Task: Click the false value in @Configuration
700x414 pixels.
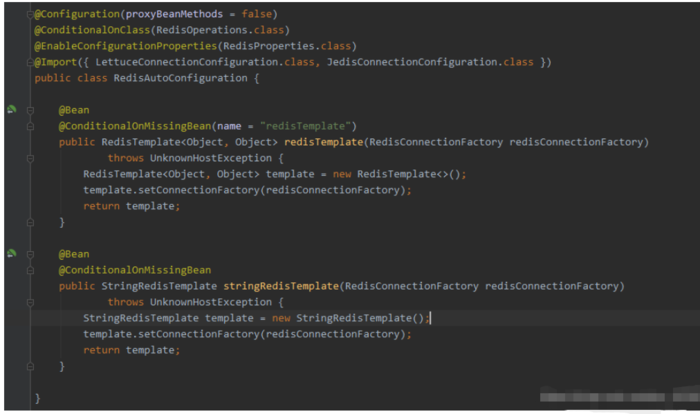Action: (257, 14)
